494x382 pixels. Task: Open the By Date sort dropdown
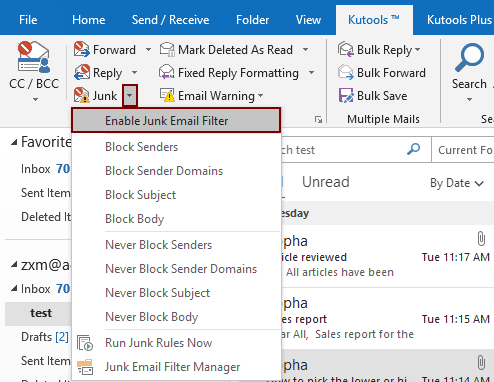[x=457, y=183]
